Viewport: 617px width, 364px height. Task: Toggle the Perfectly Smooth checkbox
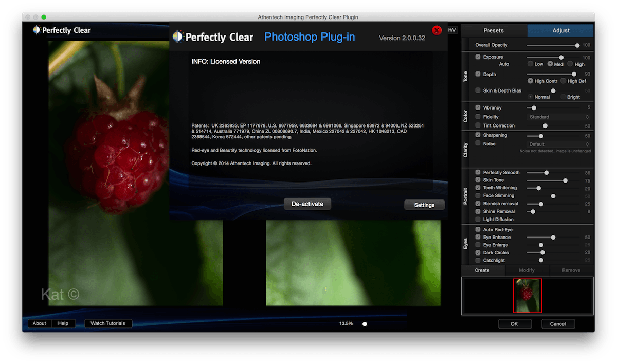[478, 173]
